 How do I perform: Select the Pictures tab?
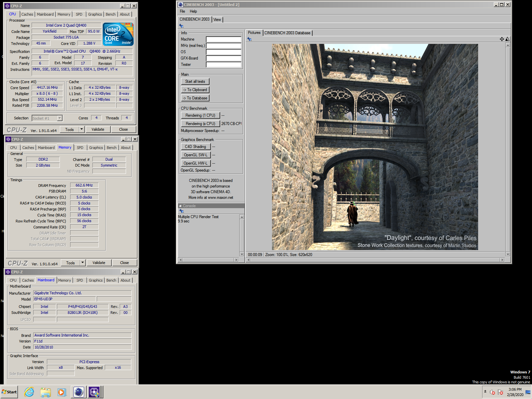[254, 33]
